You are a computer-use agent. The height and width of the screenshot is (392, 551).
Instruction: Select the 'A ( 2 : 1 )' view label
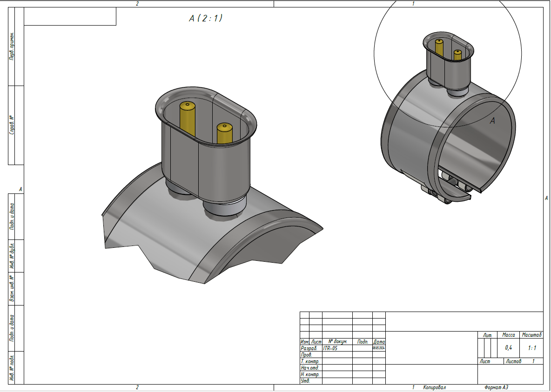206,18
